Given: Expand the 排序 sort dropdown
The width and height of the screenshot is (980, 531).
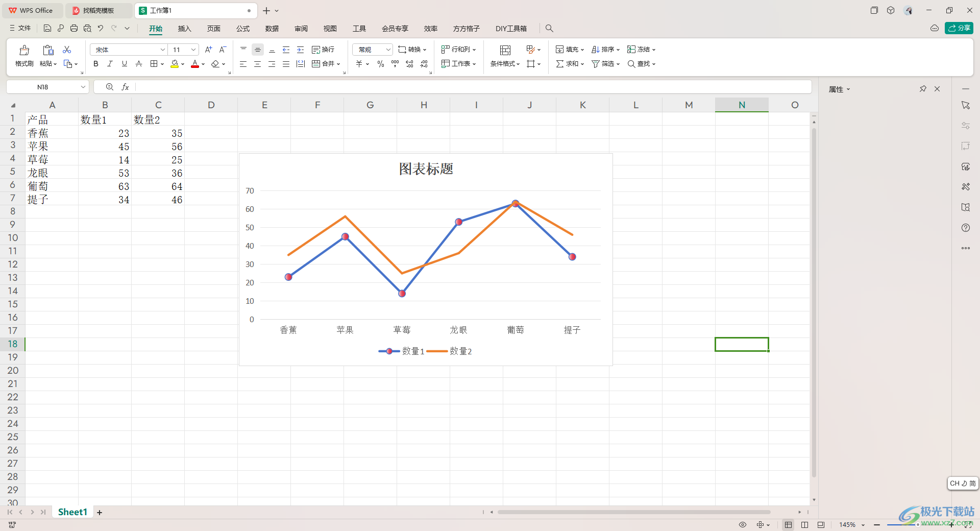Looking at the screenshot, I should click(618, 50).
